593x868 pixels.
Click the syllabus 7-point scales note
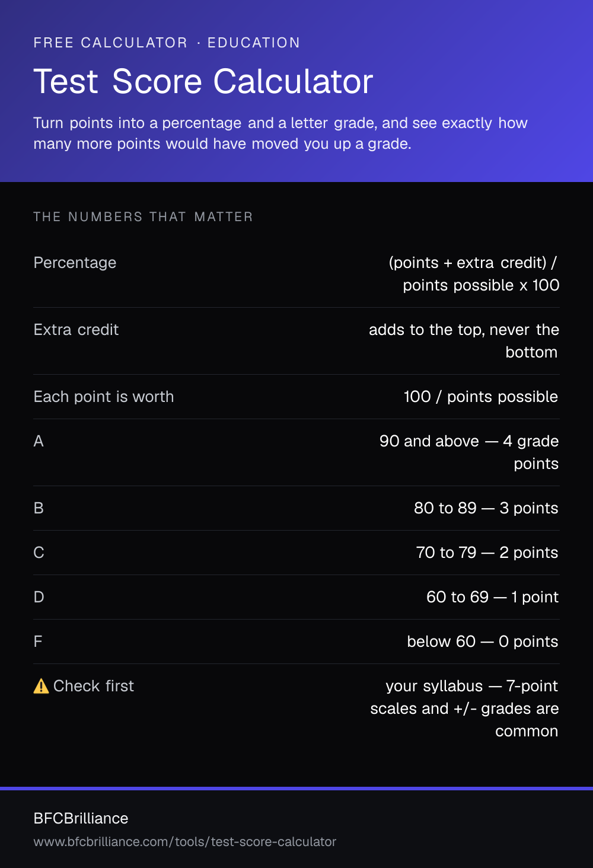point(464,709)
